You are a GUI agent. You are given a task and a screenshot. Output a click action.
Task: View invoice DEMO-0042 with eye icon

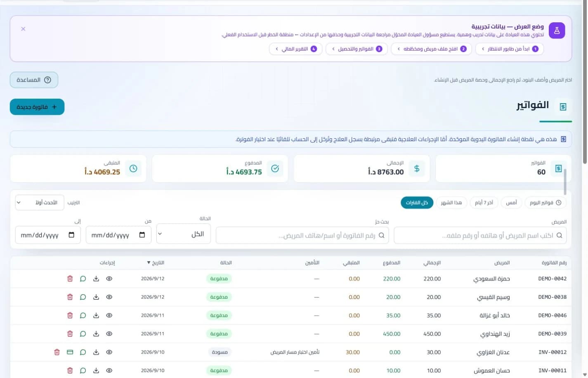pyautogui.click(x=109, y=279)
